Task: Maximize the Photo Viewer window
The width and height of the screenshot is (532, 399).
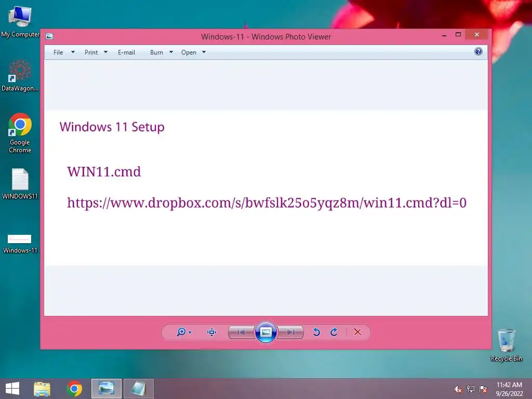Action: pos(458,35)
